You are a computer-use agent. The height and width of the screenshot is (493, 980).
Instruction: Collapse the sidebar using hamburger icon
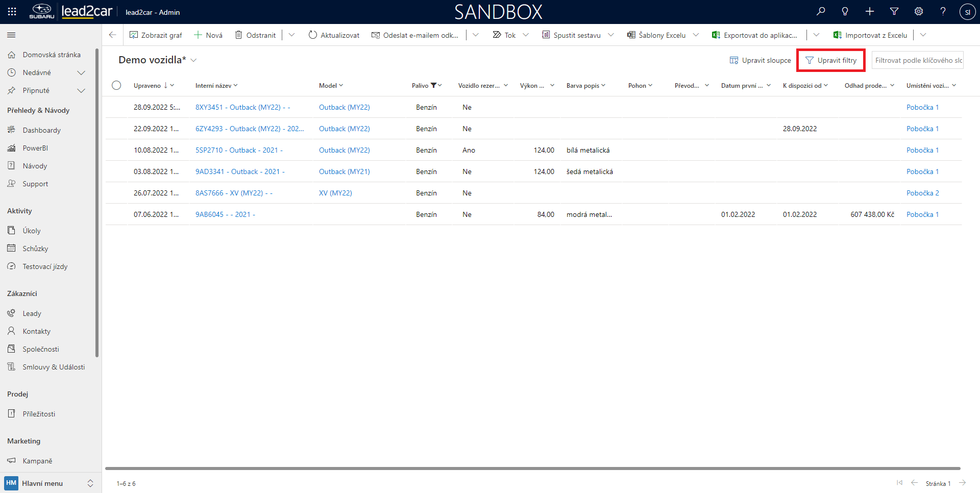[x=11, y=35]
